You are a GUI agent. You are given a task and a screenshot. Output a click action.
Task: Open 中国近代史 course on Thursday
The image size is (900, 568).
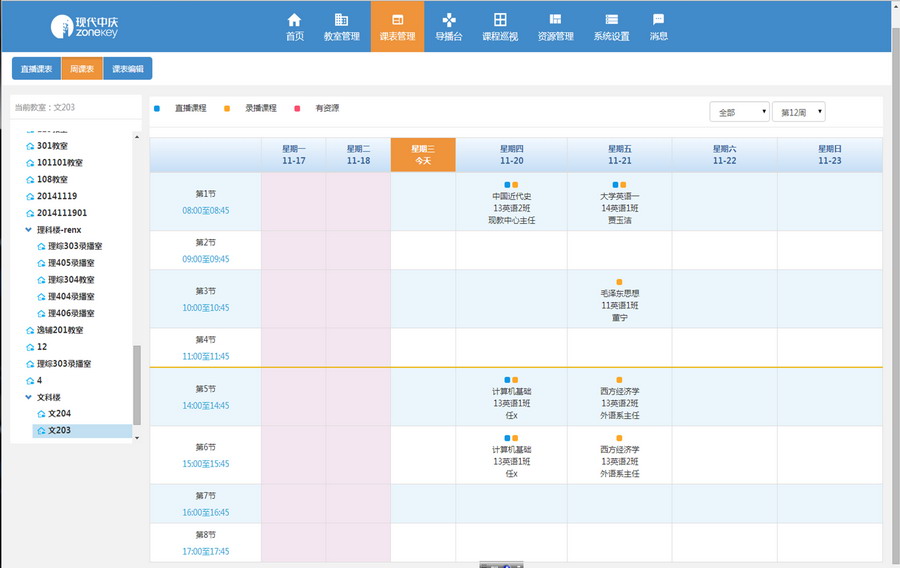click(511, 197)
